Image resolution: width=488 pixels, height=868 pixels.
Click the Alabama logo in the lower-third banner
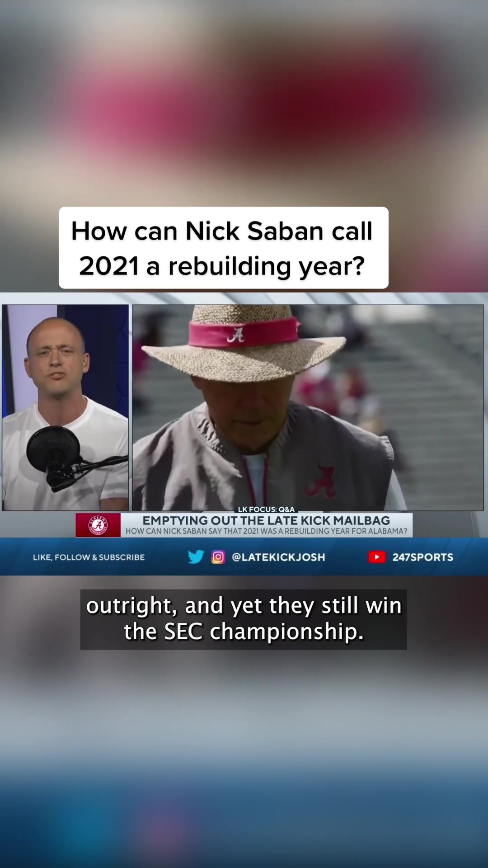[98, 525]
